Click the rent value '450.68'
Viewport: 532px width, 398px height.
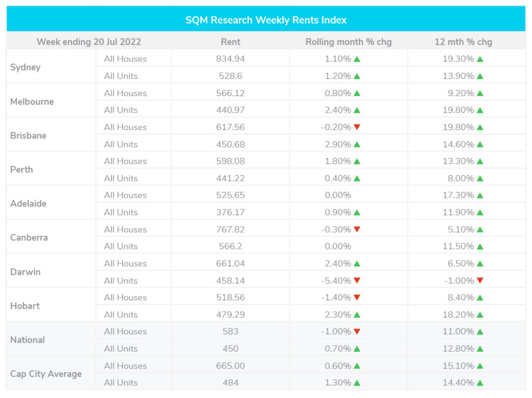pos(231,145)
